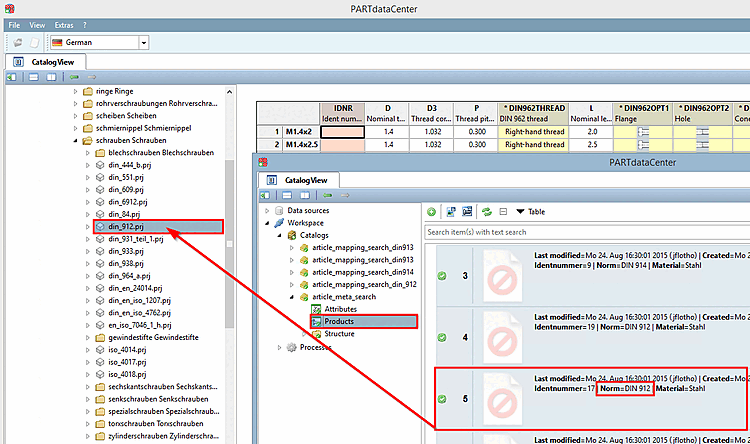
Task: Select Catalog View tab in back window
Action: point(45,62)
